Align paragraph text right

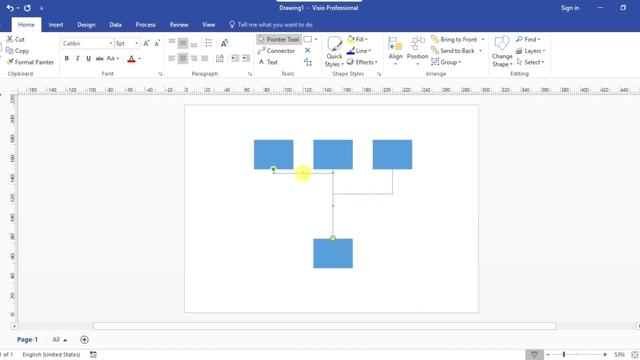194,58
